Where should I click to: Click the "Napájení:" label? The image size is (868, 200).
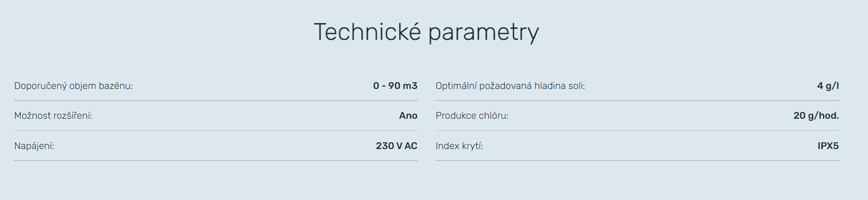pyautogui.click(x=34, y=146)
